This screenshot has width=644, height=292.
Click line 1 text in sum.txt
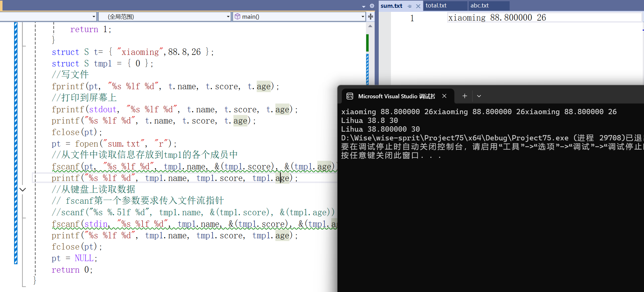[497, 18]
